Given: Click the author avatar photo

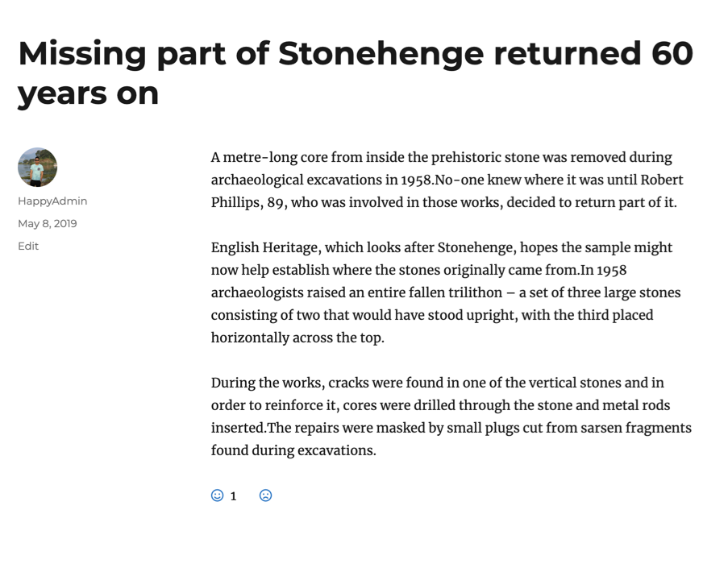Looking at the screenshot, I should click(x=37, y=168).
